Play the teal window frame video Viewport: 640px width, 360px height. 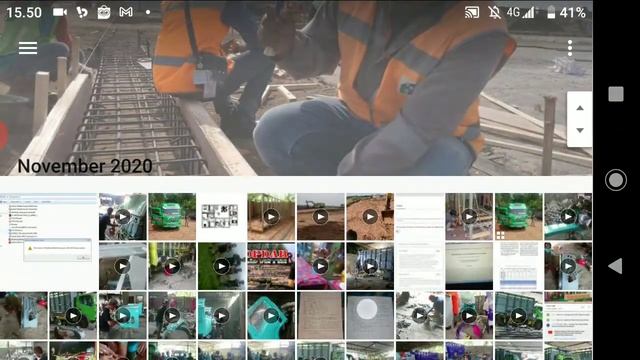(271, 316)
